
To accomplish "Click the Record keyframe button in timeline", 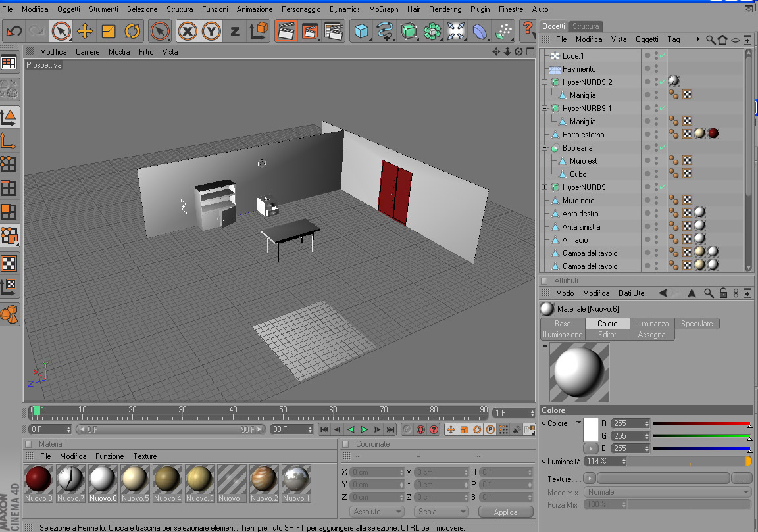I will [420, 429].
